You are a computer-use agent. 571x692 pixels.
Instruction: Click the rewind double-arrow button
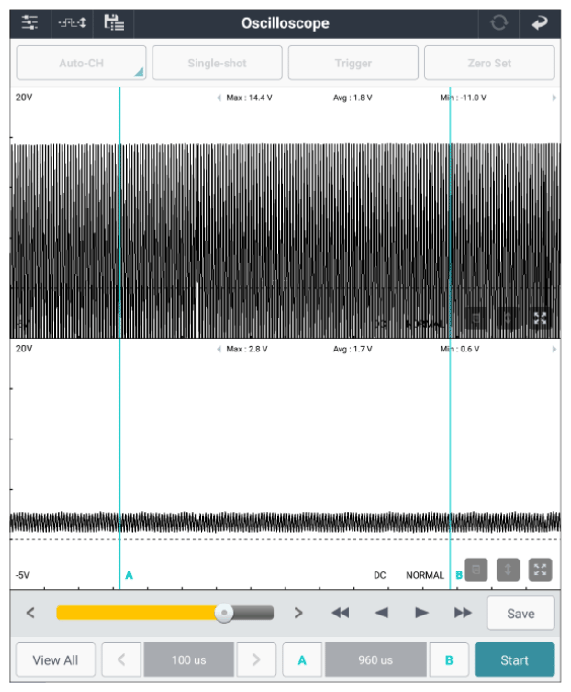340,613
